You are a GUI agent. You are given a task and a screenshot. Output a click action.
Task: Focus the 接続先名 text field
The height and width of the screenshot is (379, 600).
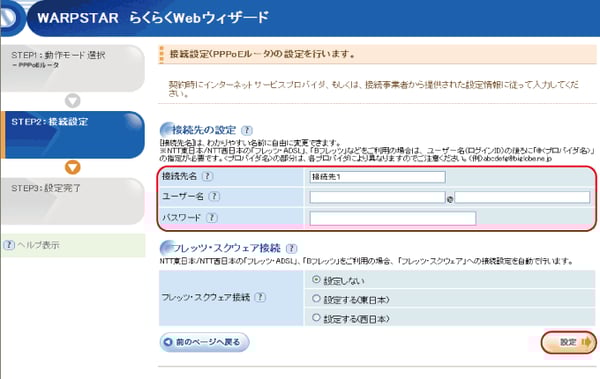coord(377,177)
